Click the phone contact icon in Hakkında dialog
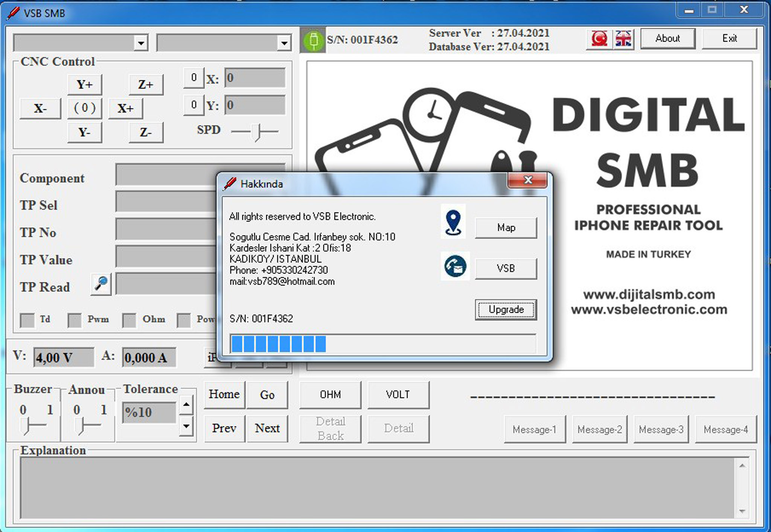Viewport: 771px width, 532px height. click(x=455, y=266)
